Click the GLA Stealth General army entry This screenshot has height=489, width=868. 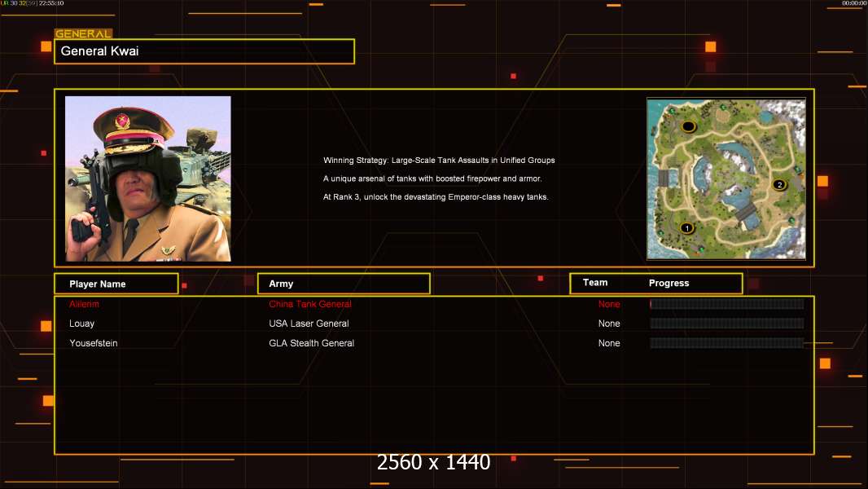312,343
